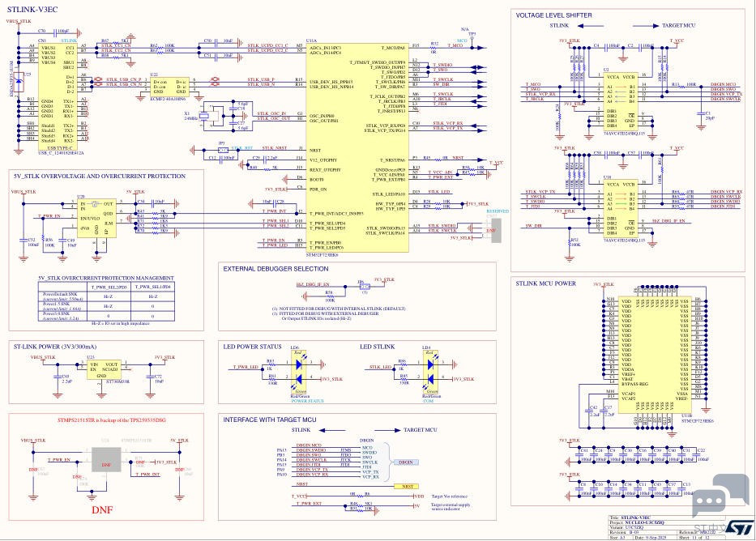Click the large red DNF label
Image resolution: width=756 pixels, height=541 pixels.
(x=102, y=509)
